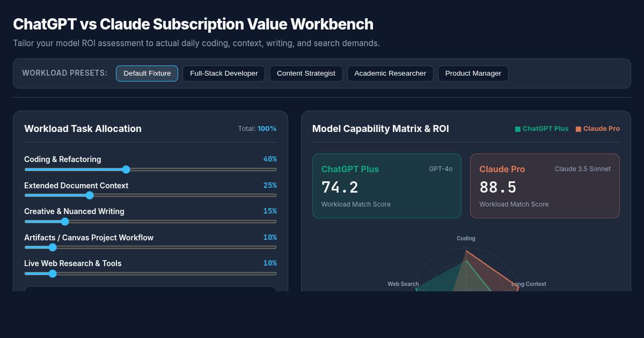Switch to Academic Researcher preset
Screen dimensions: 644x338
[390, 74]
